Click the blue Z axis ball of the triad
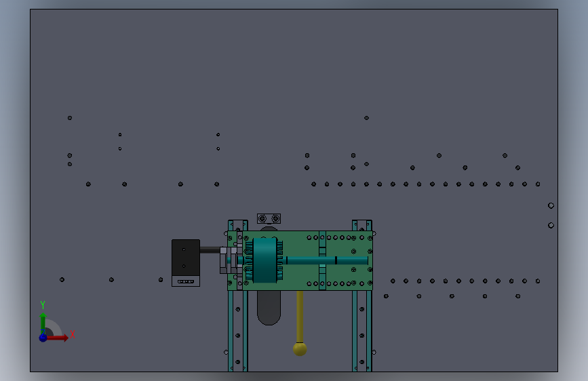This screenshot has width=588, height=381. click(43, 338)
